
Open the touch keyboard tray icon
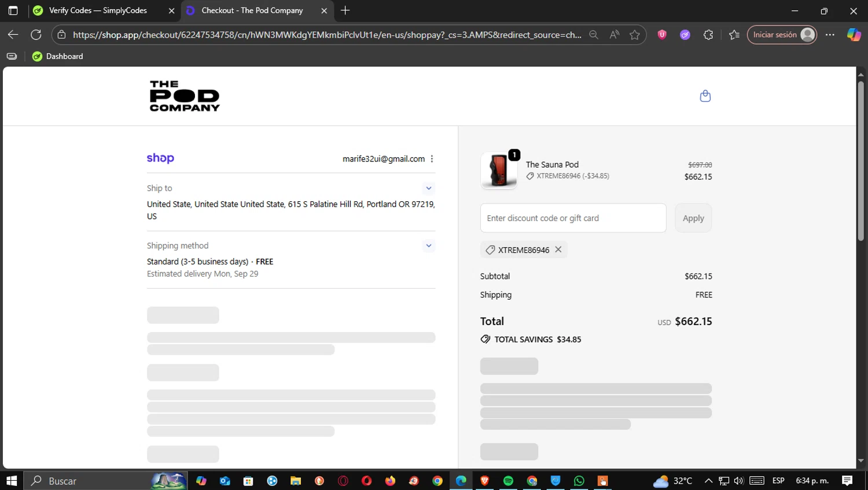coord(757,481)
